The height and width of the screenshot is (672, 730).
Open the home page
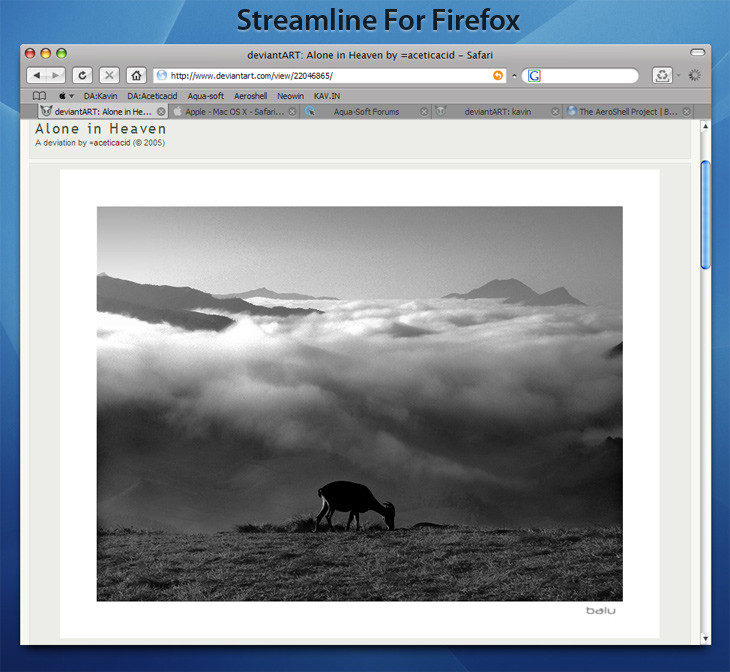click(x=136, y=75)
